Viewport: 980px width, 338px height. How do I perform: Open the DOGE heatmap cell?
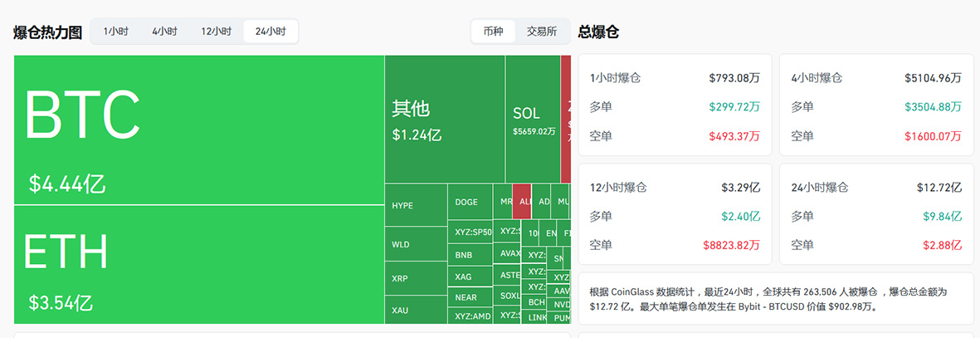[470, 202]
